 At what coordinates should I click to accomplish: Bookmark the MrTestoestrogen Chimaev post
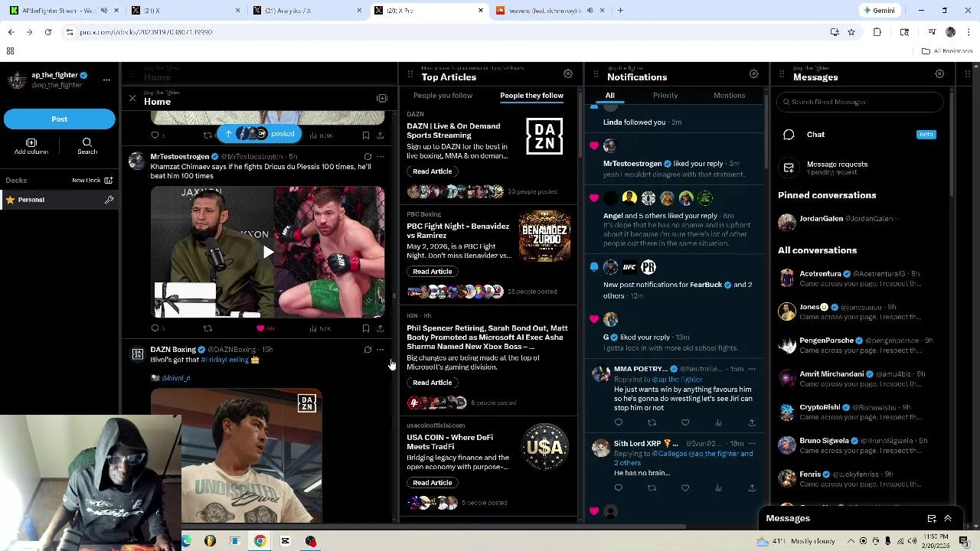(366, 328)
